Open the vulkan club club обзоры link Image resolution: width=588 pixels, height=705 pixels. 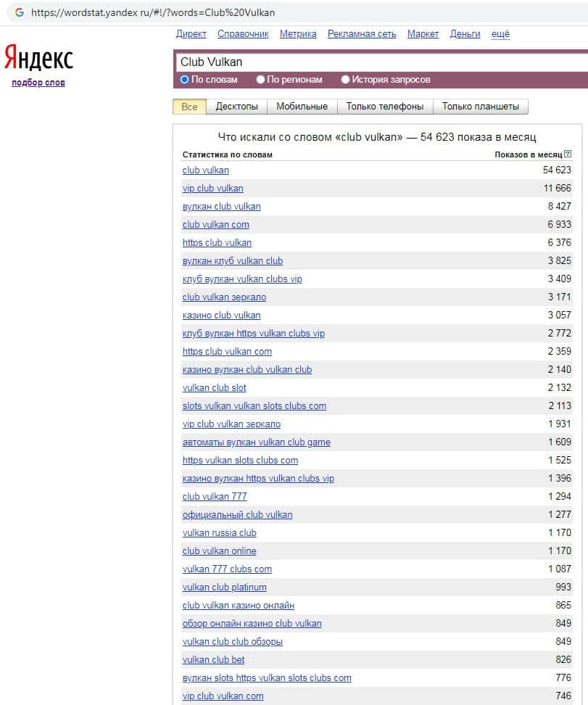(x=233, y=642)
